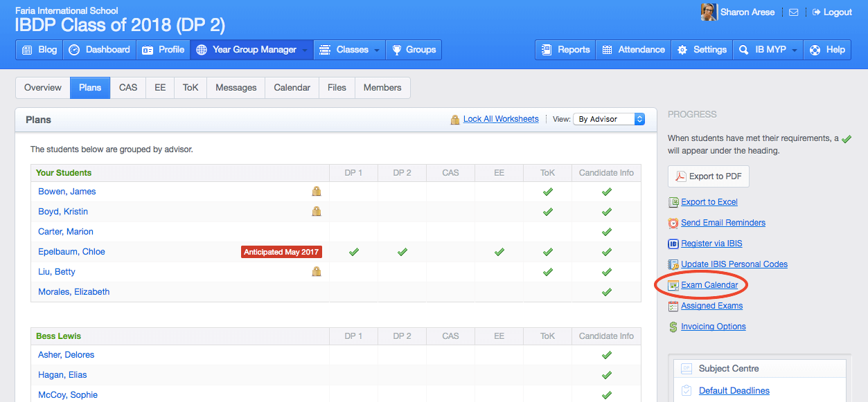Open the mail envelope icon
This screenshot has height=402, width=868.
pyautogui.click(x=794, y=12)
